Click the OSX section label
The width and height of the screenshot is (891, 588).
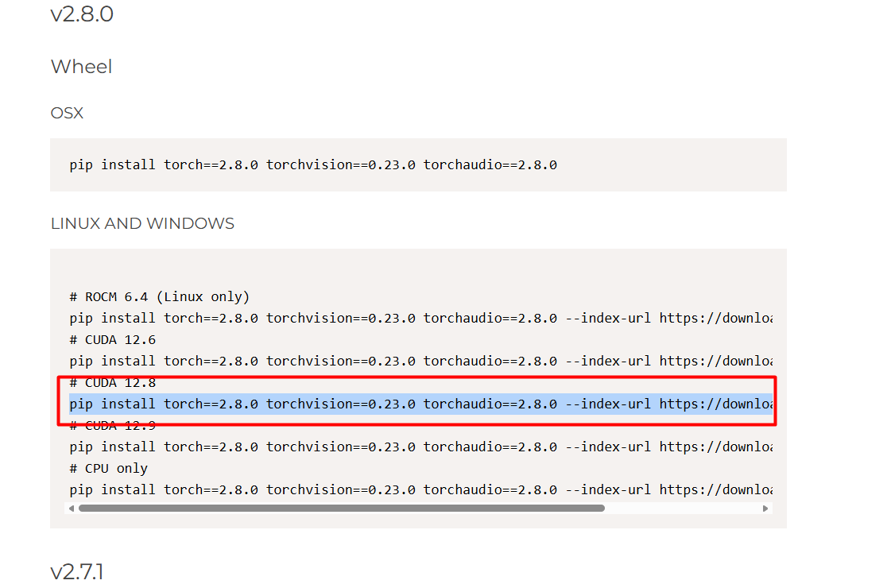(67, 113)
